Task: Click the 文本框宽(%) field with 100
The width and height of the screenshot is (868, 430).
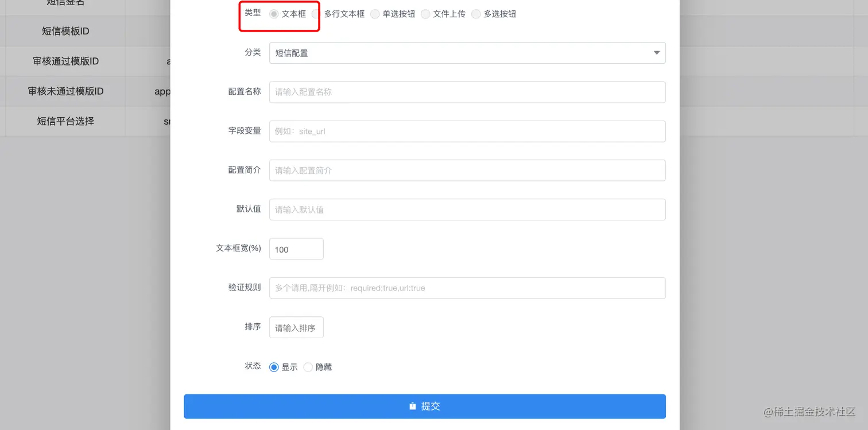Action: tap(296, 249)
